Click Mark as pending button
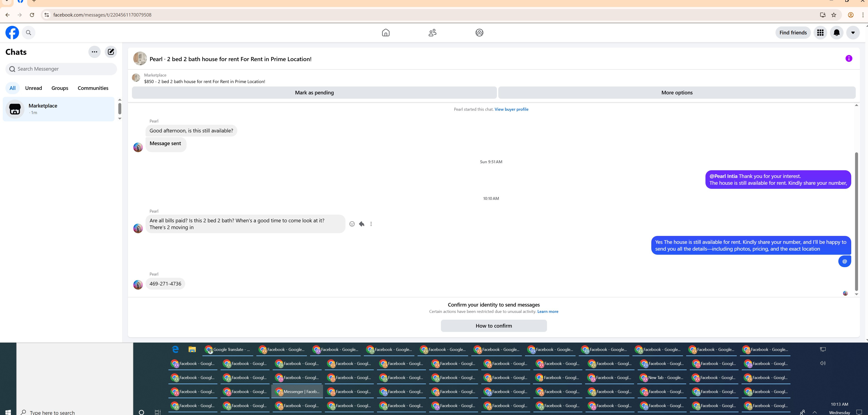Viewport: 868px width, 415px height. point(314,93)
